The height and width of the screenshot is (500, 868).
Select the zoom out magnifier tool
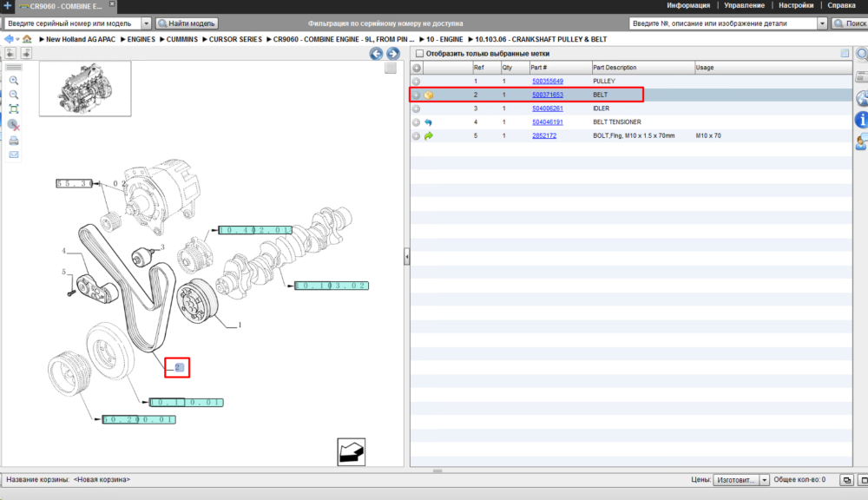[x=14, y=95]
